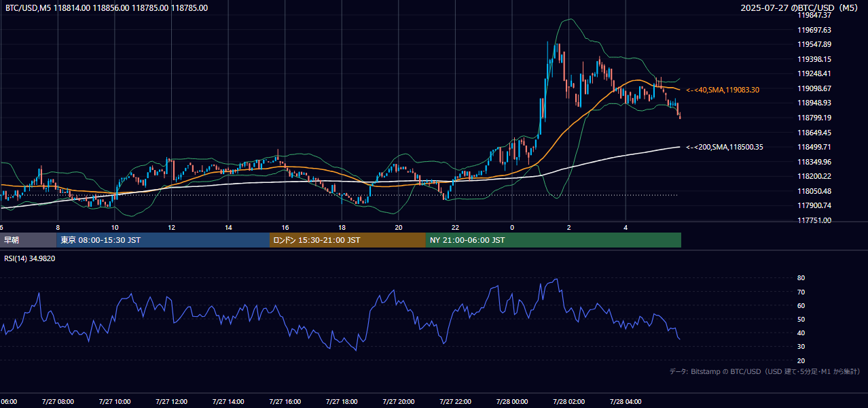The width and height of the screenshot is (868, 408).
Task: Click hour tick 12 under price chart
Action: click(171, 228)
